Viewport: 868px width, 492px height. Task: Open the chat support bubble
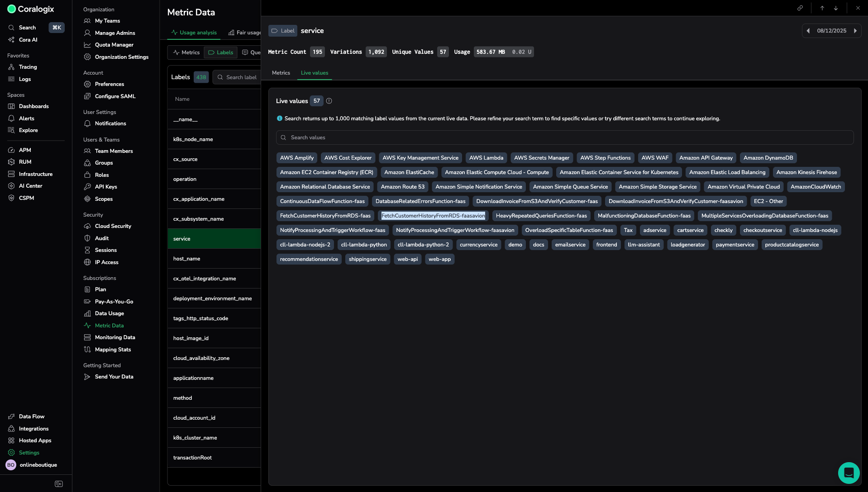[x=849, y=473]
